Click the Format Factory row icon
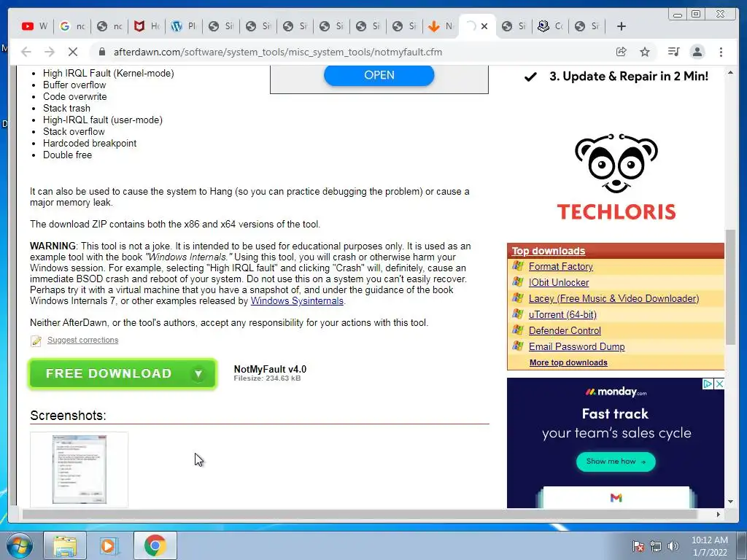 pos(517,266)
